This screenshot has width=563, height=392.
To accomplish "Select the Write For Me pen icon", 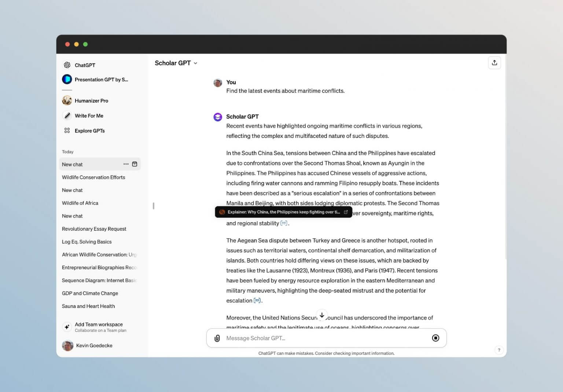I will pos(67,116).
